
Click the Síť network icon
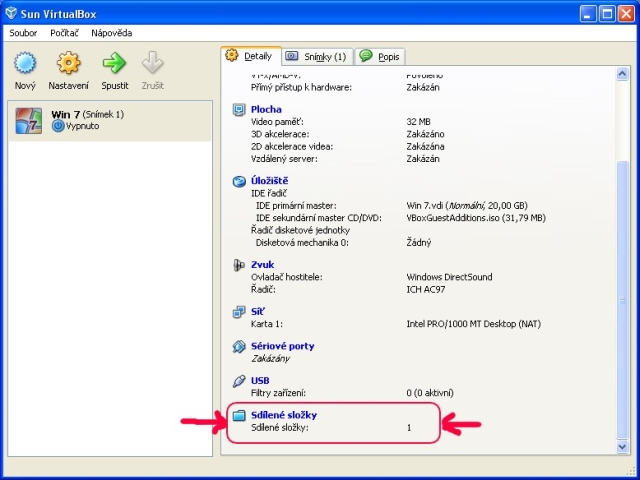(239, 312)
